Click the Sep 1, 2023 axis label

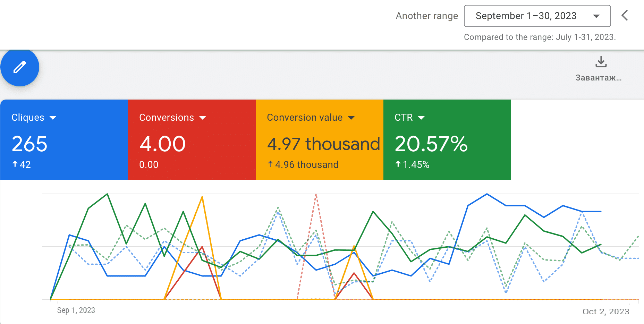tap(76, 310)
